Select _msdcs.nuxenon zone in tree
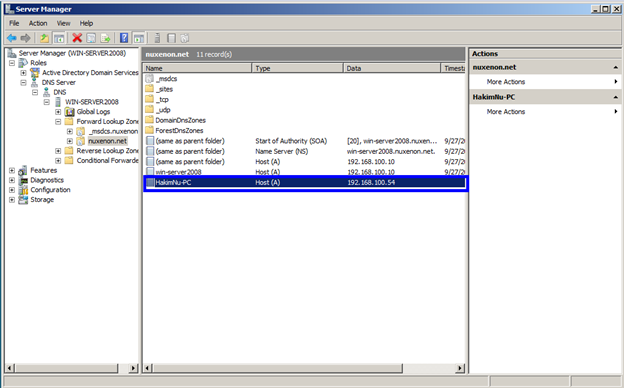The height and width of the screenshot is (388, 624). coord(113,131)
